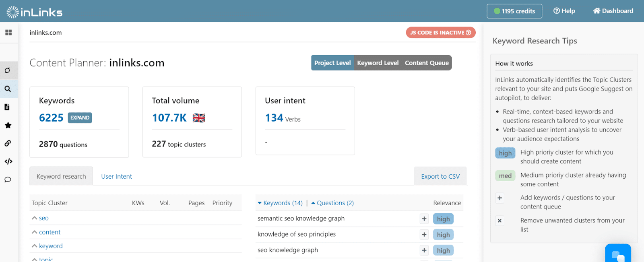Open the link chain sidebar icon
This screenshot has height=262, width=644.
pyautogui.click(x=8, y=143)
